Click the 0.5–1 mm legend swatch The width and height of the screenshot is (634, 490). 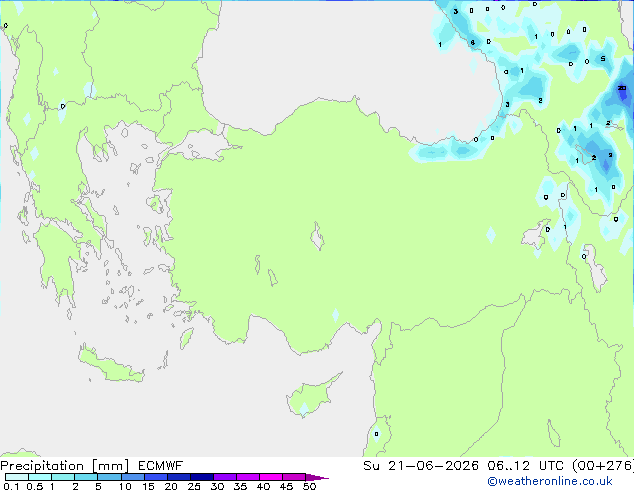(40, 477)
